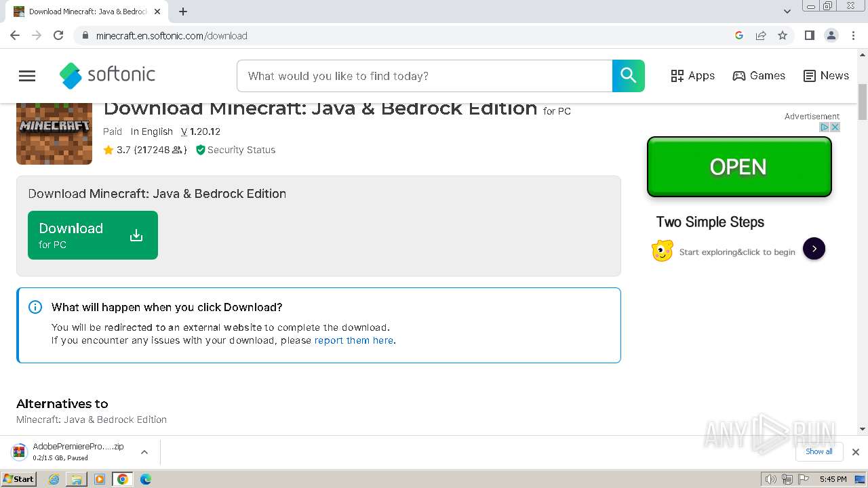The width and height of the screenshot is (868, 488).
Task: Expand the tab search dropdown
Action: coord(787,12)
